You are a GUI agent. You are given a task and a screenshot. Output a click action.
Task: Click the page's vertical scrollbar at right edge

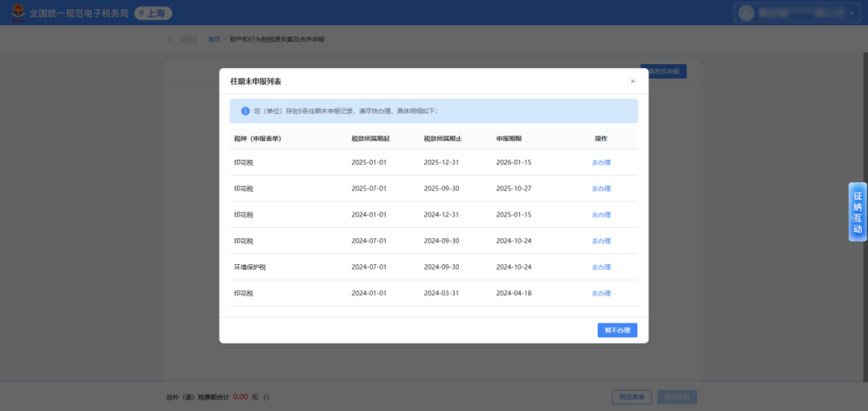coord(866,216)
